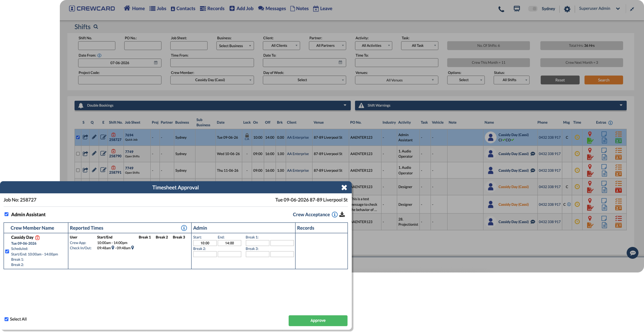The image size is (644, 332).
Task: Click the Reset button
Action: click(x=560, y=80)
